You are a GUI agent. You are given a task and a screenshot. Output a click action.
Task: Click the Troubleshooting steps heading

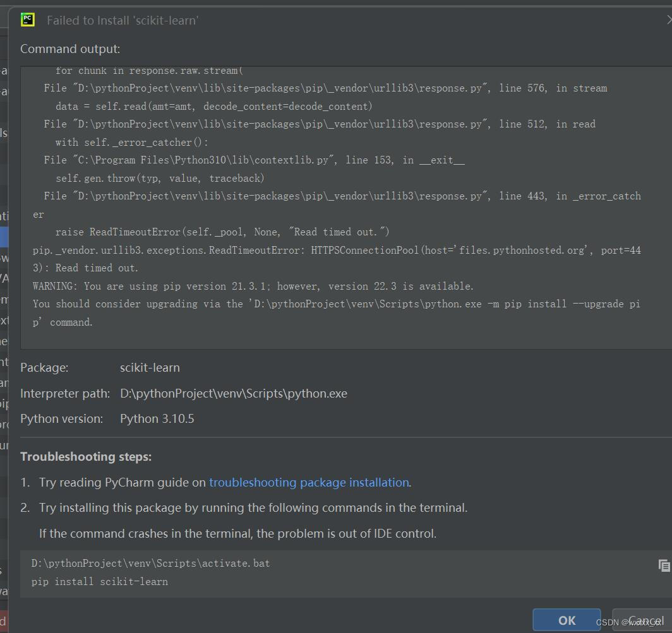point(86,456)
